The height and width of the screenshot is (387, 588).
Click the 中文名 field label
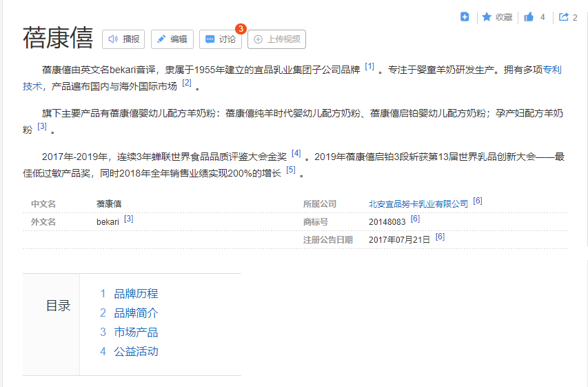[43, 204]
